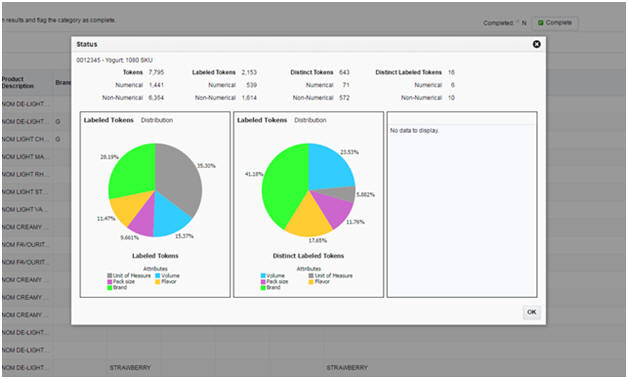Click the Distinct Tokens value 643

pyautogui.click(x=344, y=73)
